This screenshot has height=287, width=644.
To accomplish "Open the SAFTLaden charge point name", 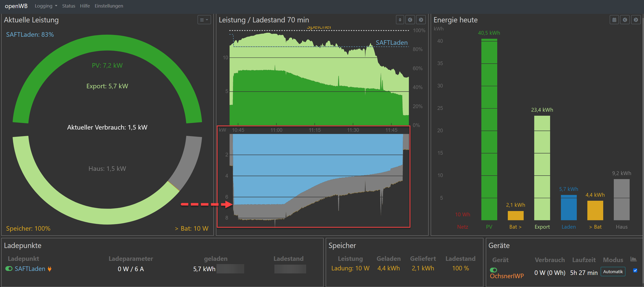I will coord(30,269).
